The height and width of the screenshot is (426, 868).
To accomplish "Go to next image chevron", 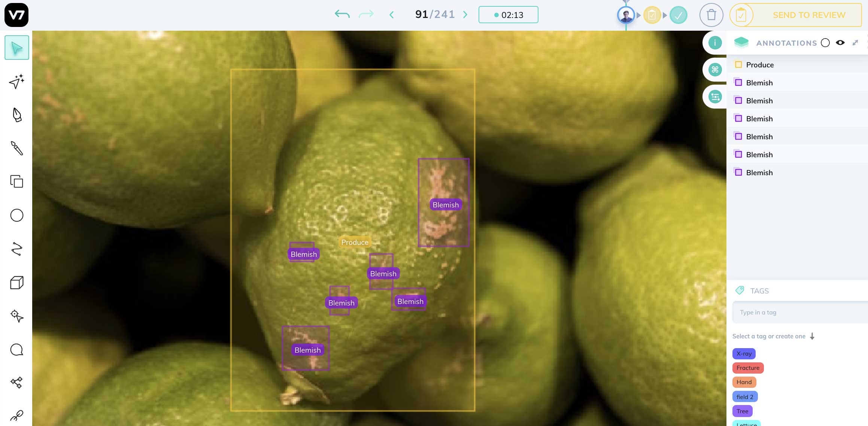I will [x=465, y=15].
